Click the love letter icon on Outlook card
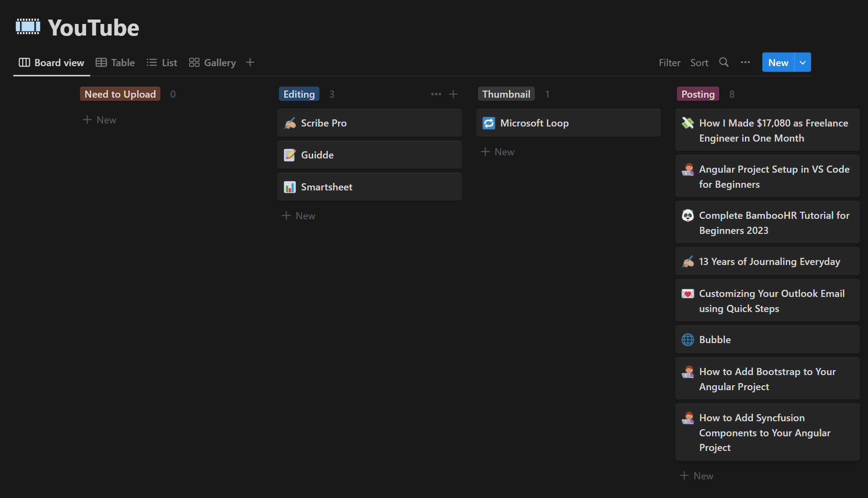Viewport: 868px width, 498px height. tap(688, 293)
